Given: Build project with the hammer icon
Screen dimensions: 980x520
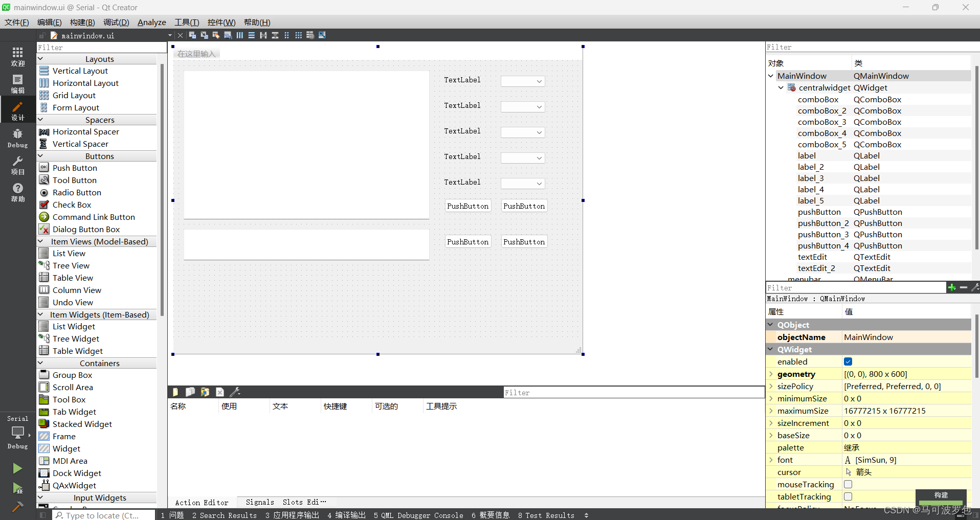Looking at the screenshot, I should coord(17,507).
